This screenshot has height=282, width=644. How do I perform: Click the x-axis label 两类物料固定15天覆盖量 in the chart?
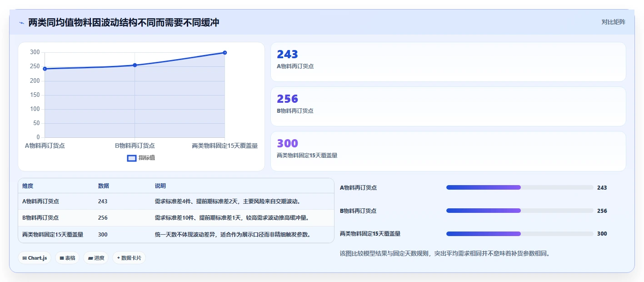[225, 146]
